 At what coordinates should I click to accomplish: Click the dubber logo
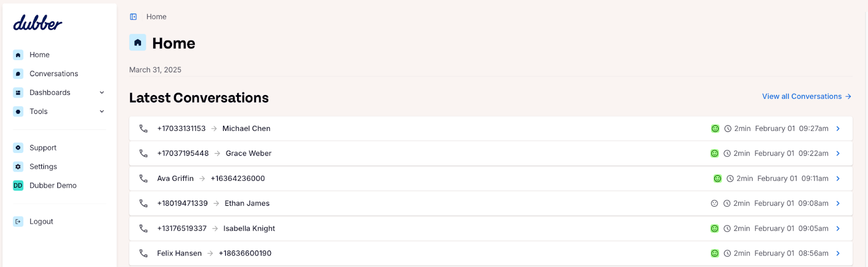coord(37,23)
